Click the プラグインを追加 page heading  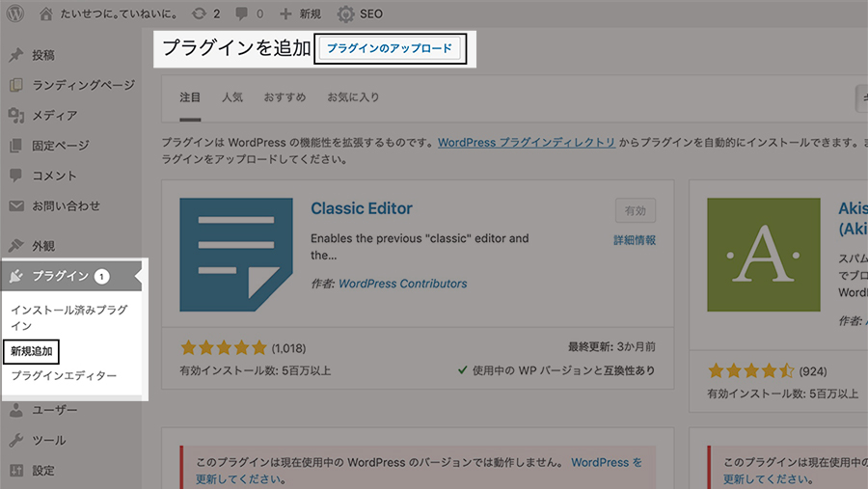coord(237,47)
